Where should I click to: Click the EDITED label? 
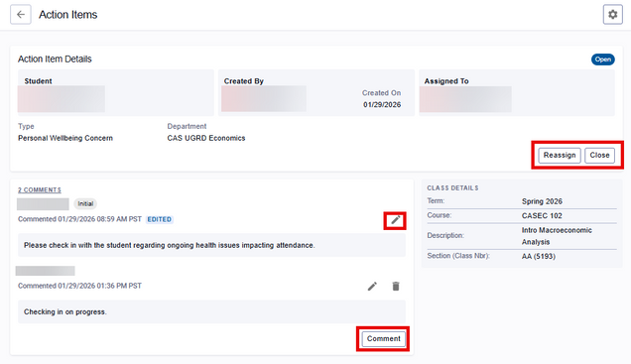(x=160, y=219)
